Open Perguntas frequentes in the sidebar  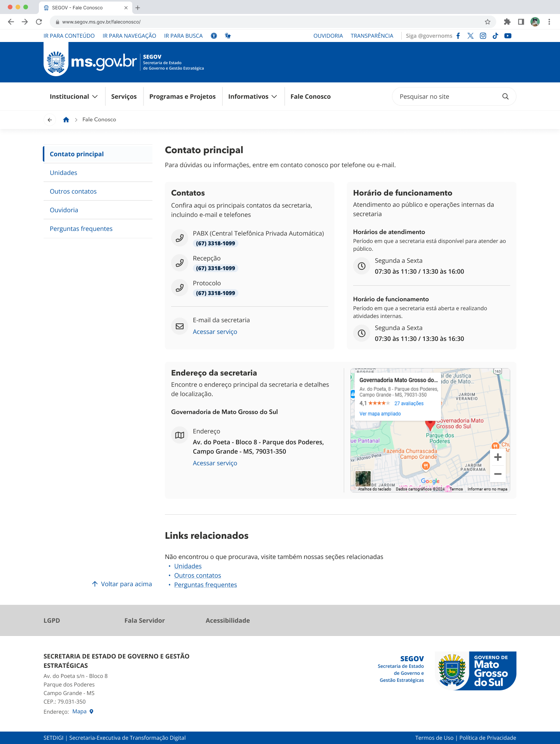[81, 229]
